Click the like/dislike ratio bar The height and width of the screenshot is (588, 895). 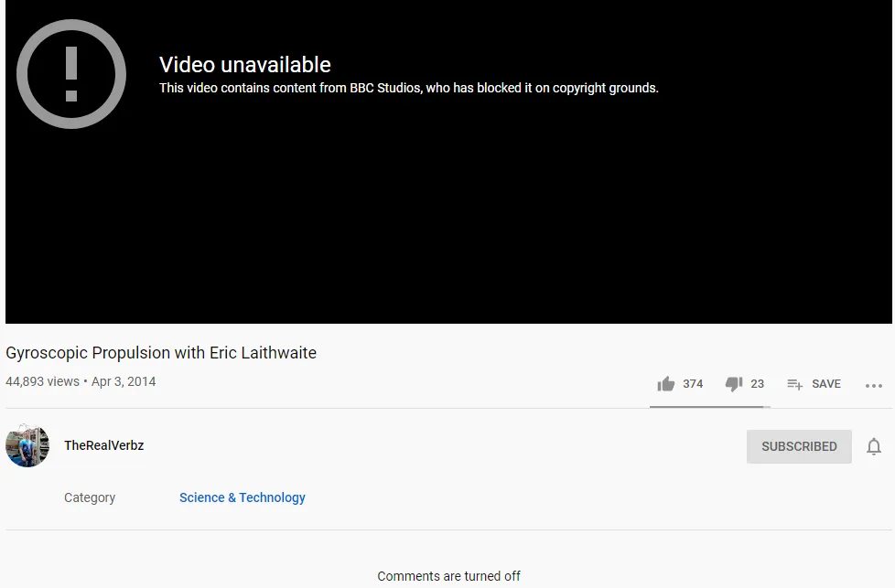(x=709, y=407)
